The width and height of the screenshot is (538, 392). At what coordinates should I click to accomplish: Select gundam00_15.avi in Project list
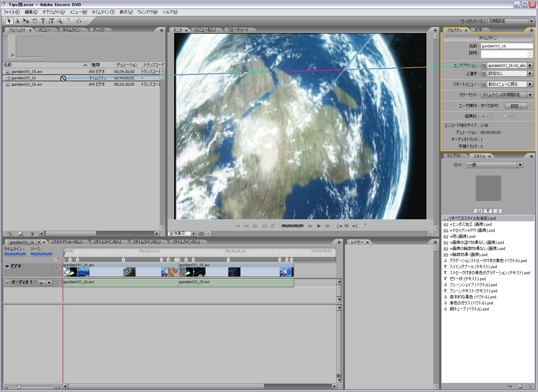point(81,72)
